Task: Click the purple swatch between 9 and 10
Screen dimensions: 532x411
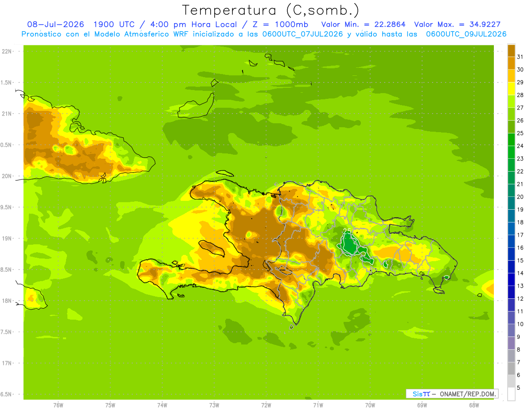Action: [x=511, y=330]
